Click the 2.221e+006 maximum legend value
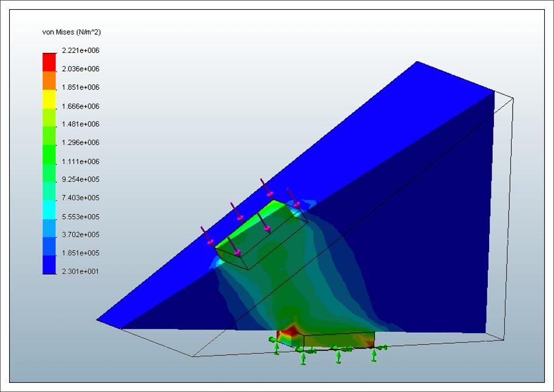554x392 pixels. pos(81,50)
